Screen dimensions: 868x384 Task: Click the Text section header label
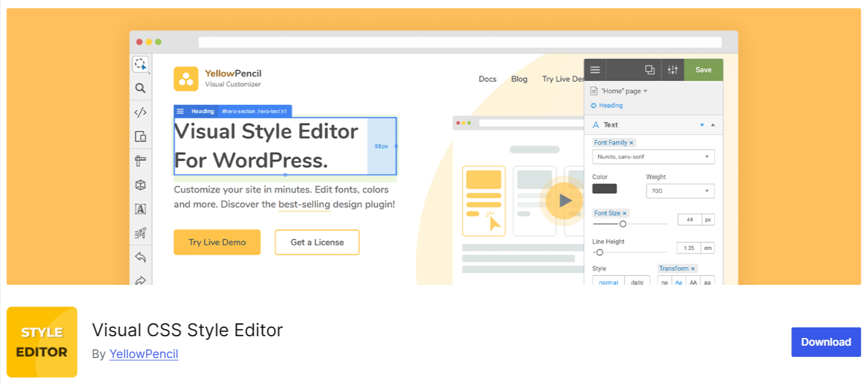click(610, 125)
